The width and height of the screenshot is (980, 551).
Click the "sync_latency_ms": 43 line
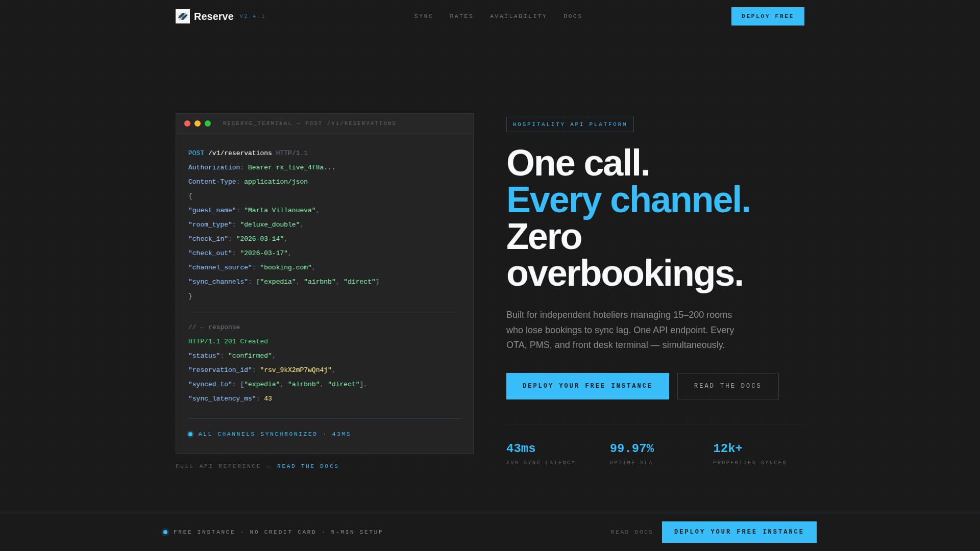click(230, 398)
